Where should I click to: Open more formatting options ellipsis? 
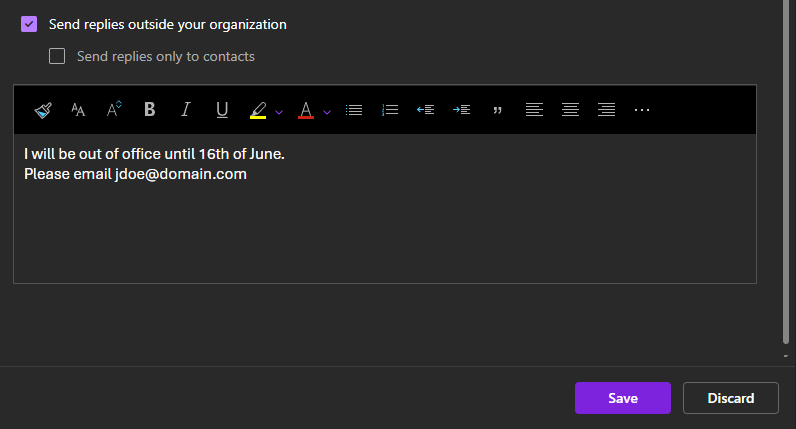click(x=642, y=110)
